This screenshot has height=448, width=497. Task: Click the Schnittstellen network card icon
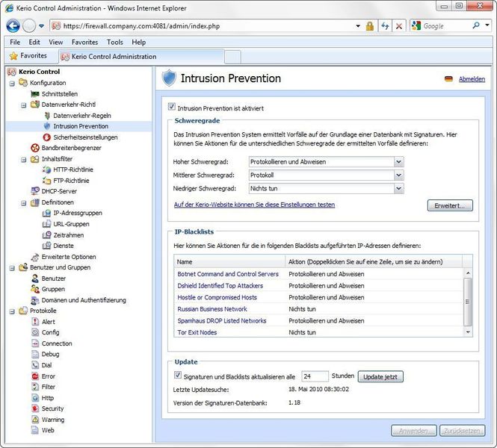(x=35, y=94)
